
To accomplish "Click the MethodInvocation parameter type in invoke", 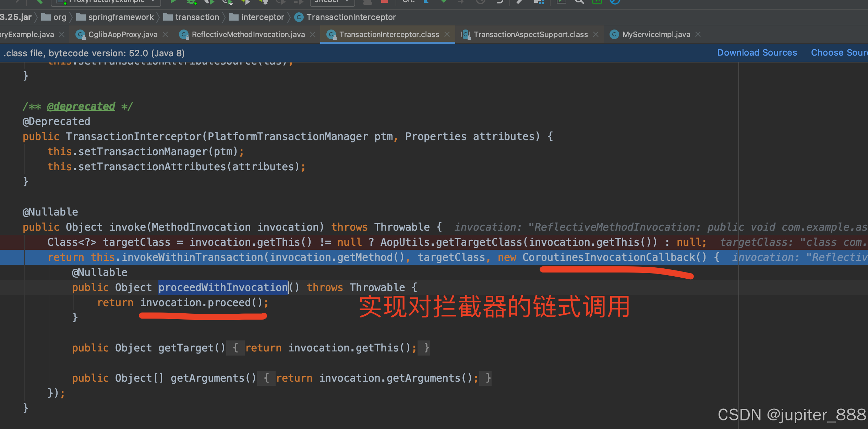I will [201, 227].
